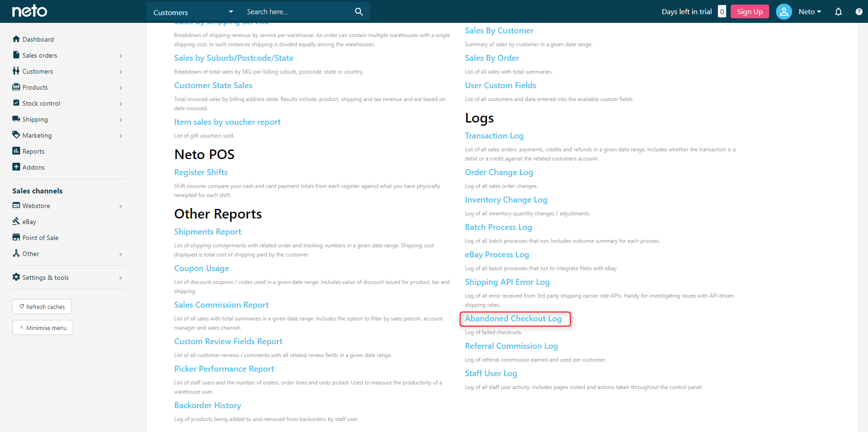Open the Backorder History link
This screenshot has width=868, height=432.
point(208,405)
